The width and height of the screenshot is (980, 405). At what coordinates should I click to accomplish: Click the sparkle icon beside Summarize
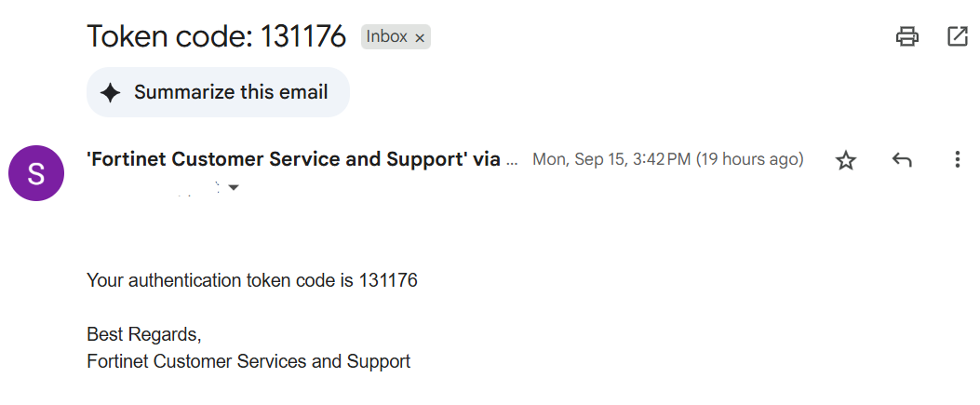pos(111,92)
